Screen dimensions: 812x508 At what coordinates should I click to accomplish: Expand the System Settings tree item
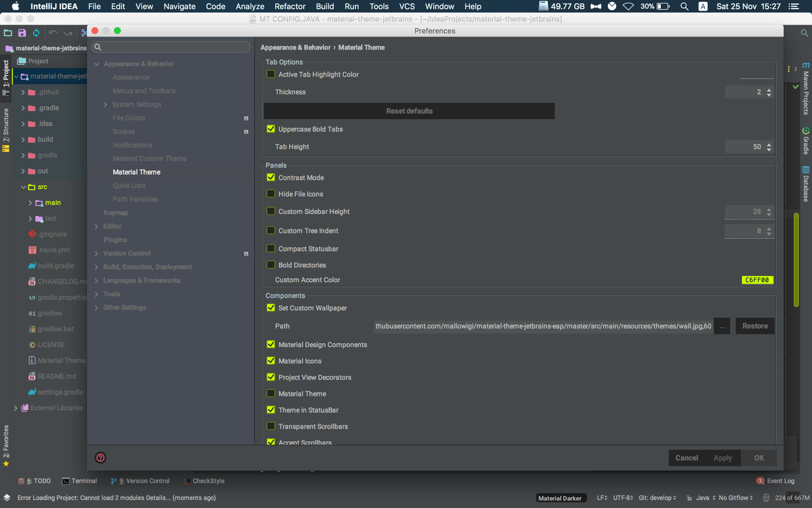[105, 104]
